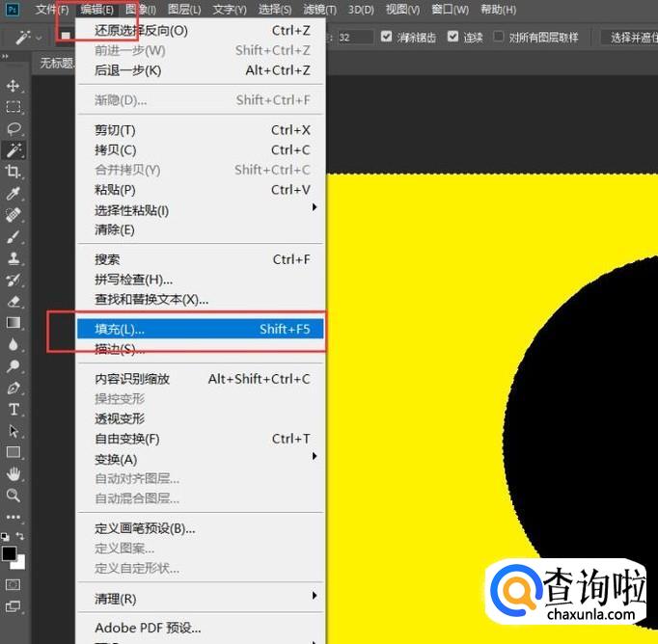Swap foreground and background colors
Image resolution: width=658 pixels, height=644 pixels.
(x=20, y=536)
